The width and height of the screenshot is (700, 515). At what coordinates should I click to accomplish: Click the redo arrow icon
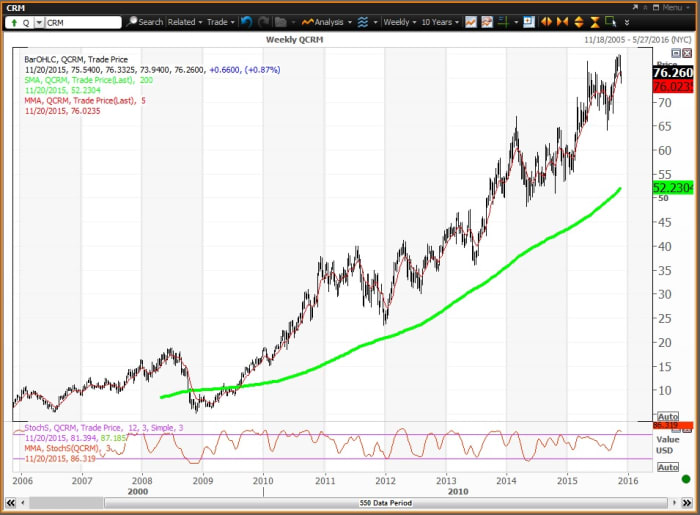point(262,21)
